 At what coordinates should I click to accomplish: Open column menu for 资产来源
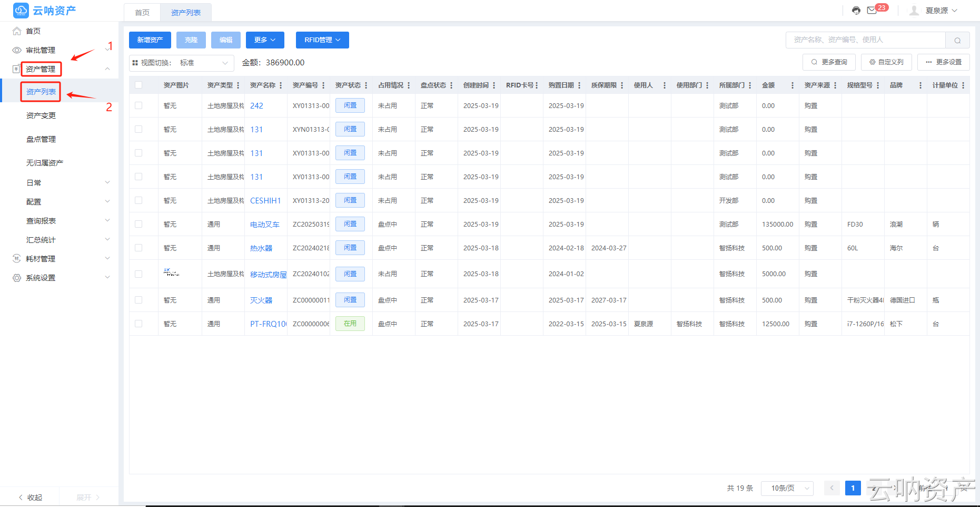click(835, 85)
